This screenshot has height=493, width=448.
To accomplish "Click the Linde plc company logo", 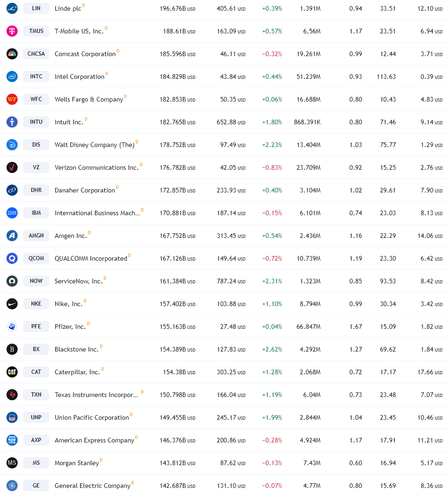I will (x=12, y=8).
